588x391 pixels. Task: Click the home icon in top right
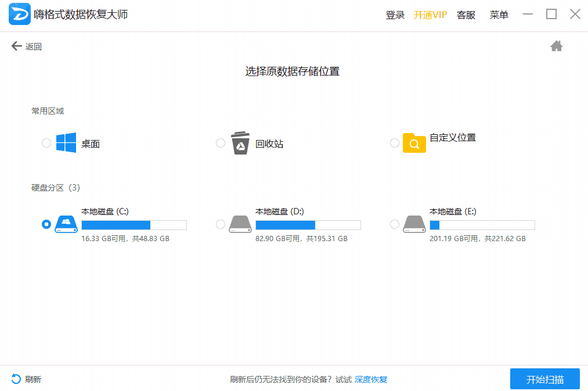point(557,45)
